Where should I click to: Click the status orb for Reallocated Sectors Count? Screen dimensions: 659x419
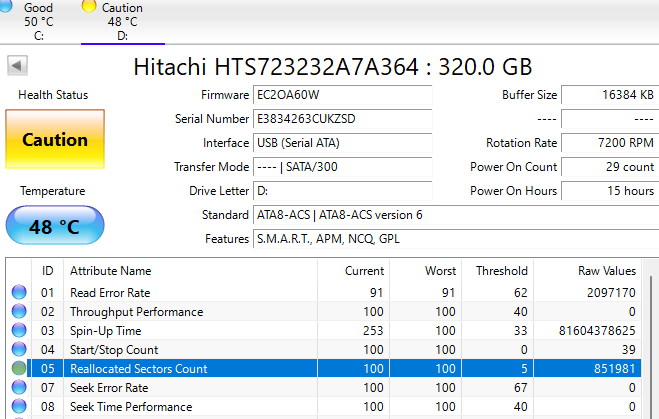(19, 368)
